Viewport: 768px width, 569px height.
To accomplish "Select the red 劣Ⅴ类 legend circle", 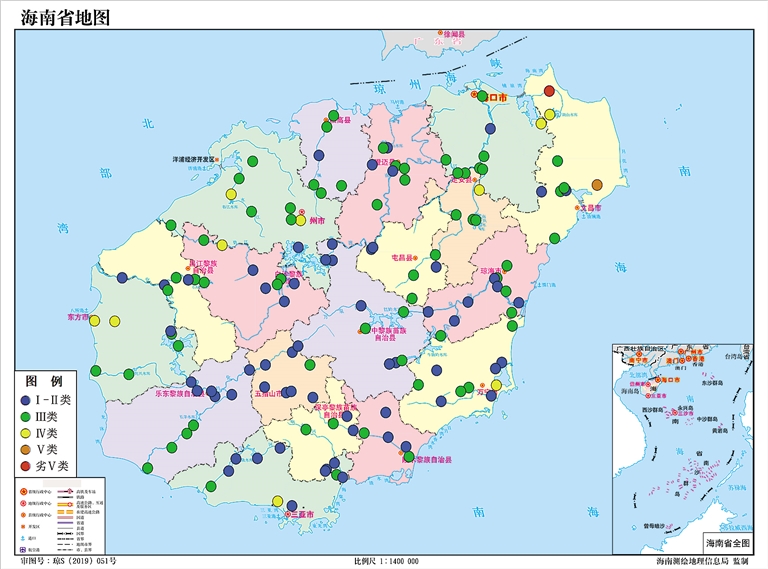I will coord(26,466).
